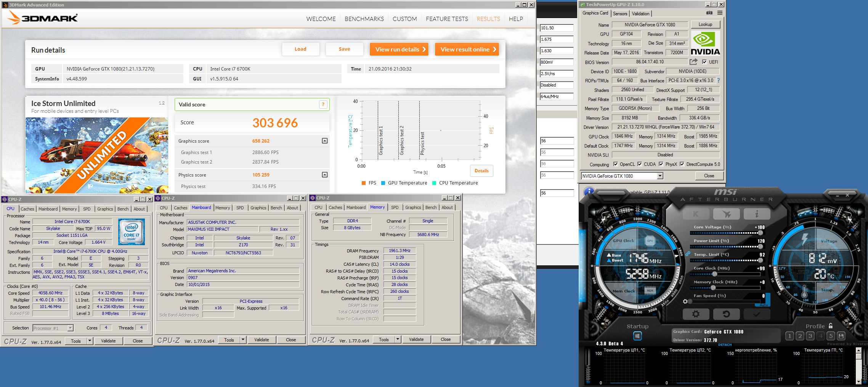
Task: Click the BIOS share/export arrow icon in GPU-Z
Action: [x=693, y=61]
